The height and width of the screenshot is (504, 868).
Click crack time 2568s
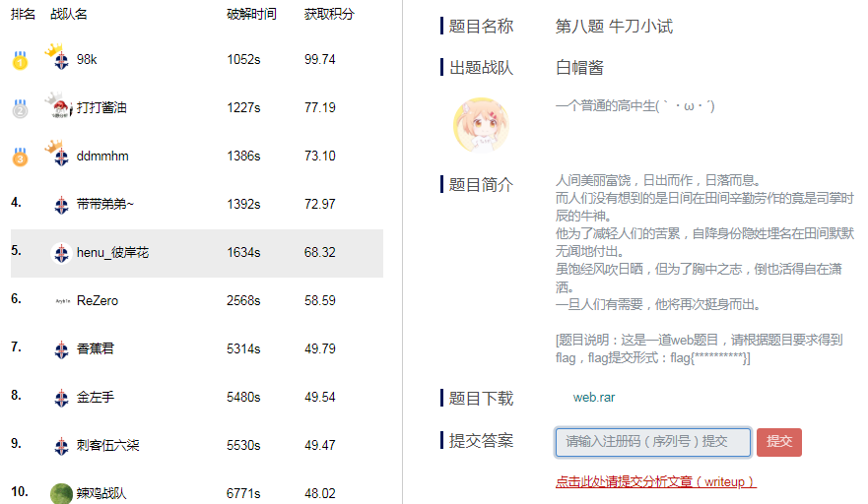coord(243,301)
